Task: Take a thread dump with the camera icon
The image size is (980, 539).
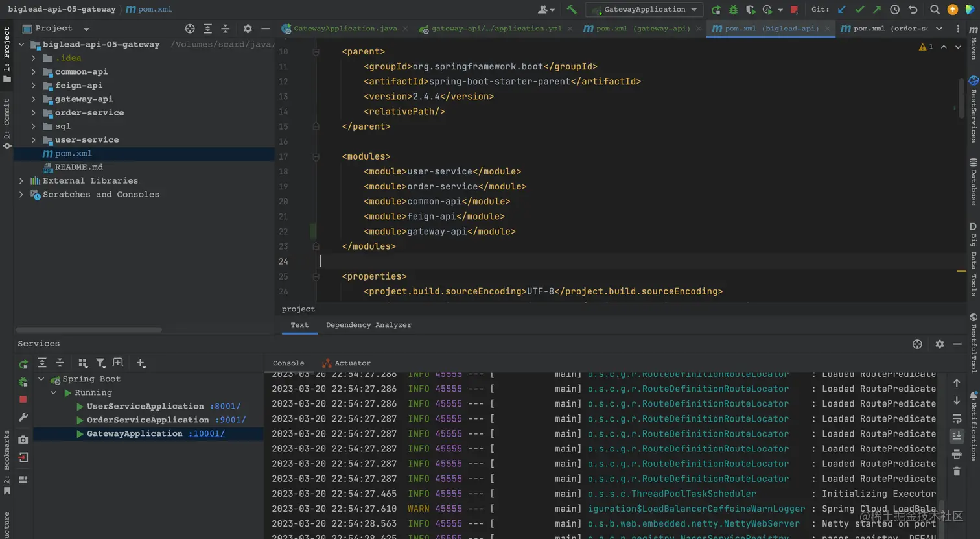Action: click(23, 440)
